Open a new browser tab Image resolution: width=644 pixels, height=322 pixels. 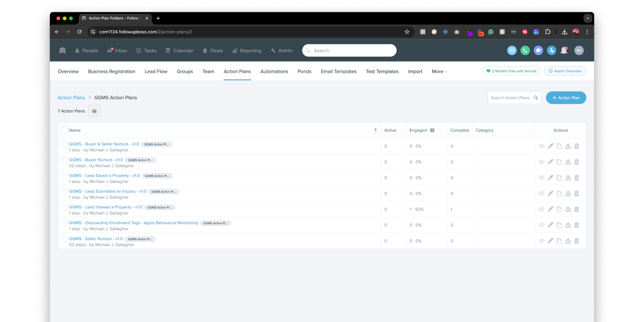[158, 18]
